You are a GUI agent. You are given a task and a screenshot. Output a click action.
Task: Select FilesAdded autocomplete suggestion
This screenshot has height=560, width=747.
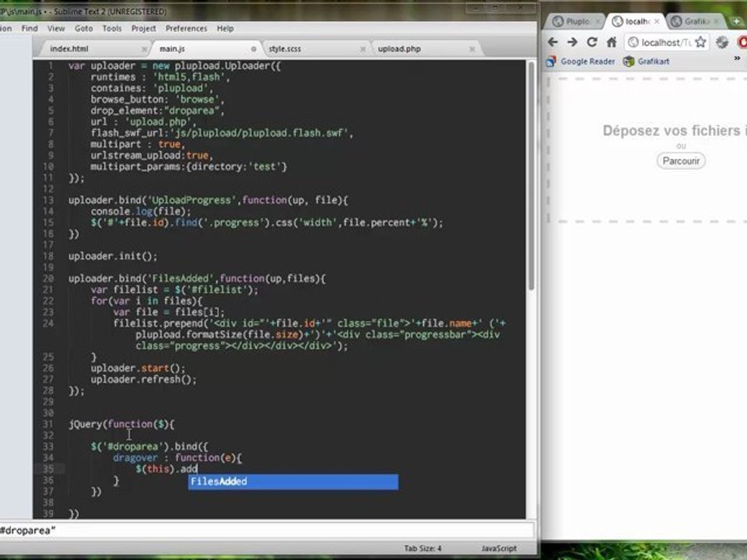coord(293,481)
